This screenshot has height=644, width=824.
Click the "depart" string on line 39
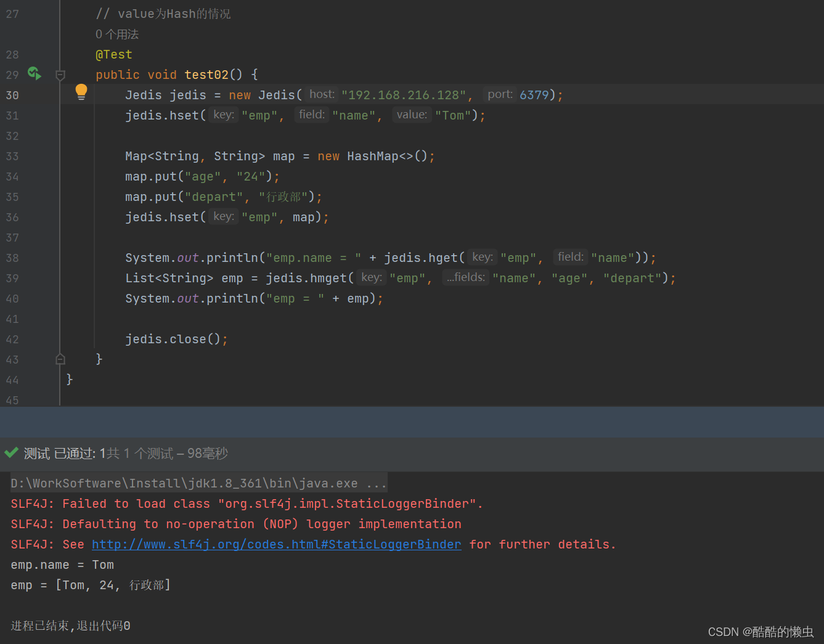(x=632, y=278)
